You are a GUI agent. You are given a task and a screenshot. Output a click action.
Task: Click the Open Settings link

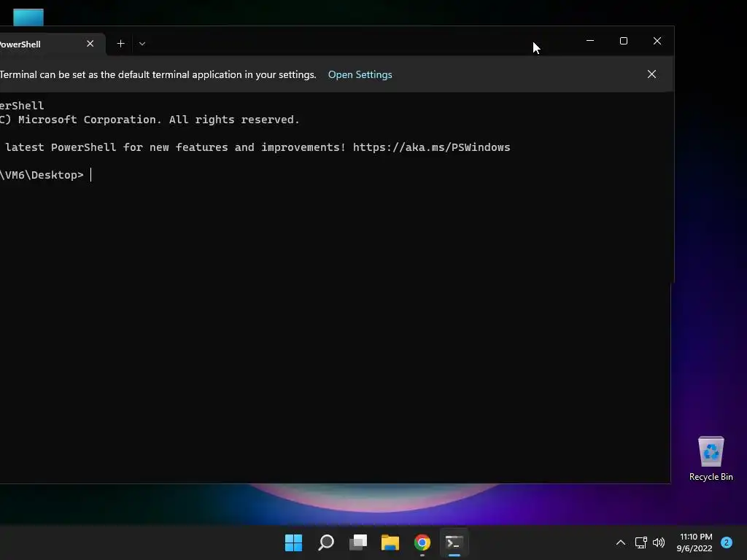point(360,75)
